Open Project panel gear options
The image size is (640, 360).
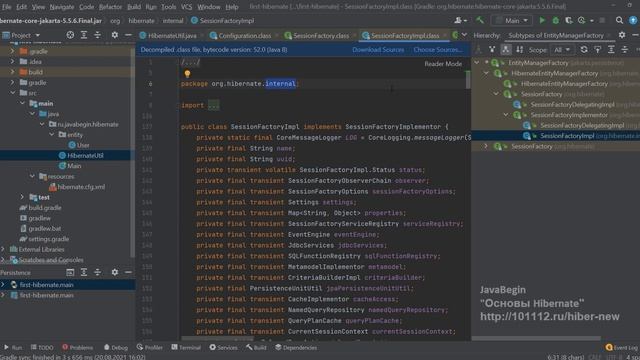coord(115,35)
